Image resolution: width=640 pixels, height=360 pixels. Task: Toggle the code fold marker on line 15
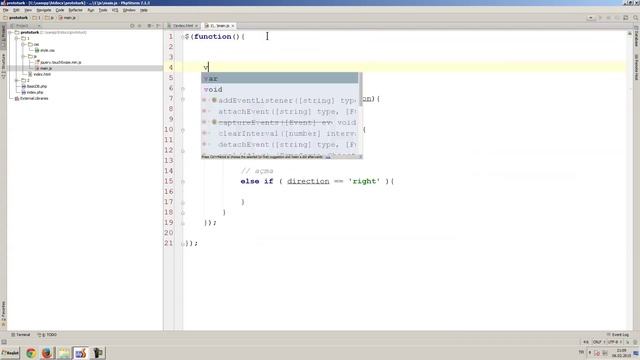(x=183, y=182)
